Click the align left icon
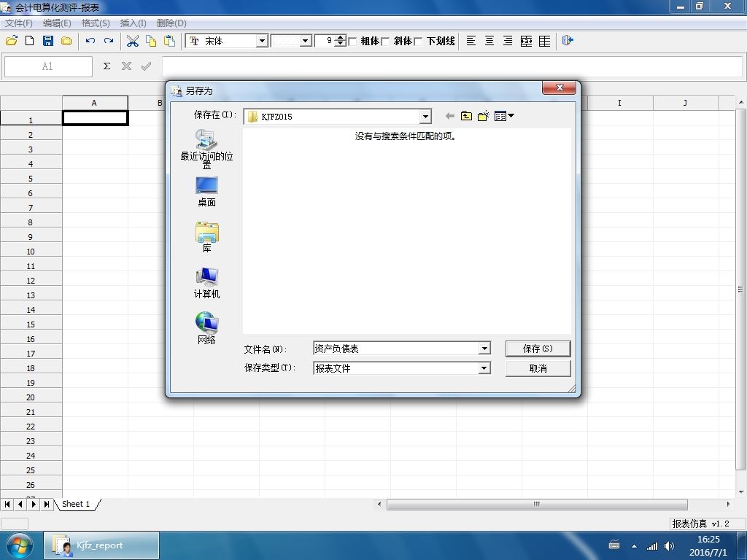Viewport: 747px width, 560px height. [x=471, y=41]
